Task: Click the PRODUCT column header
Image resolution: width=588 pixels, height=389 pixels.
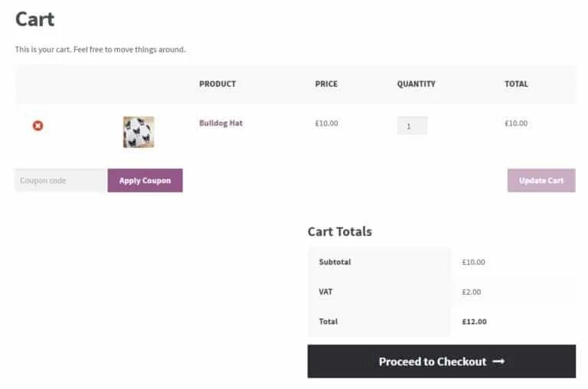Action: (x=217, y=84)
